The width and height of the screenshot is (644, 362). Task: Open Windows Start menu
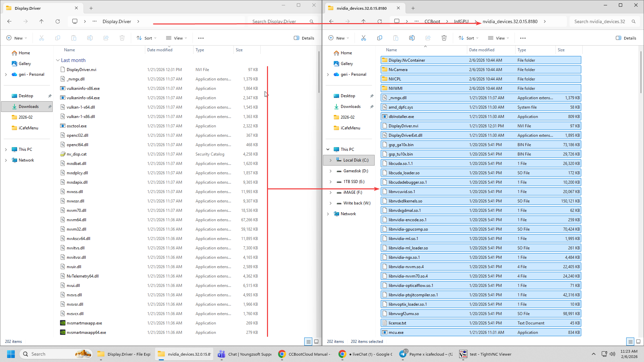click(x=11, y=354)
